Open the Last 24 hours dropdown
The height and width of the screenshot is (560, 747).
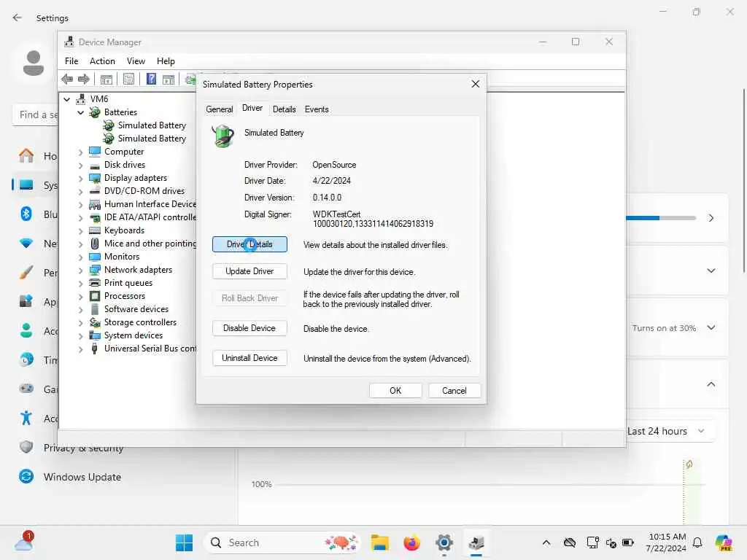click(x=666, y=431)
